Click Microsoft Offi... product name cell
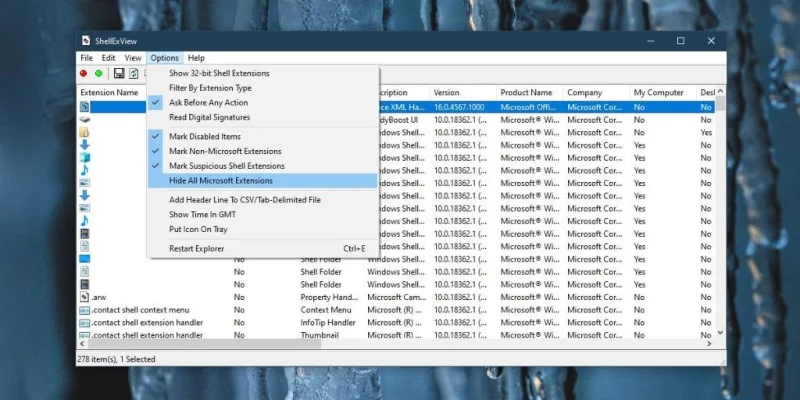The height and width of the screenshot is (400, 800). pyautogui.click(x=530, y=108)
